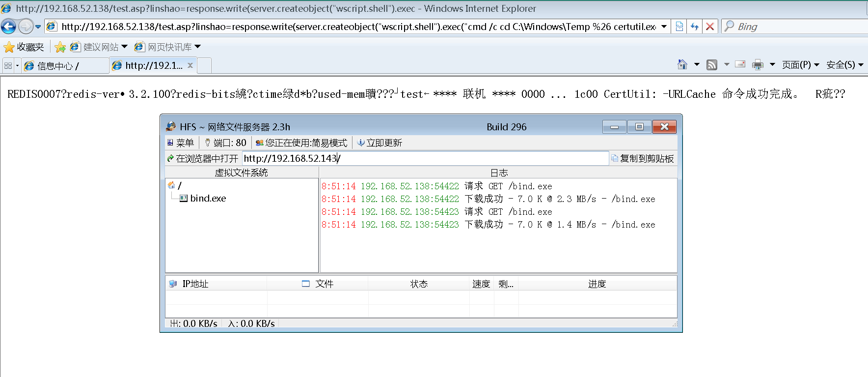Click the 日志 log panel header

coord(499,173)
